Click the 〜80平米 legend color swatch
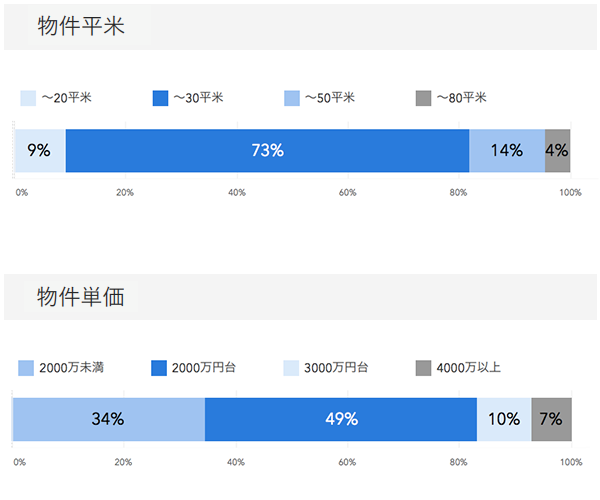Image resolution: width=600 pixels, height=500 pixels. pyautogui.click(x=423, y=98)
